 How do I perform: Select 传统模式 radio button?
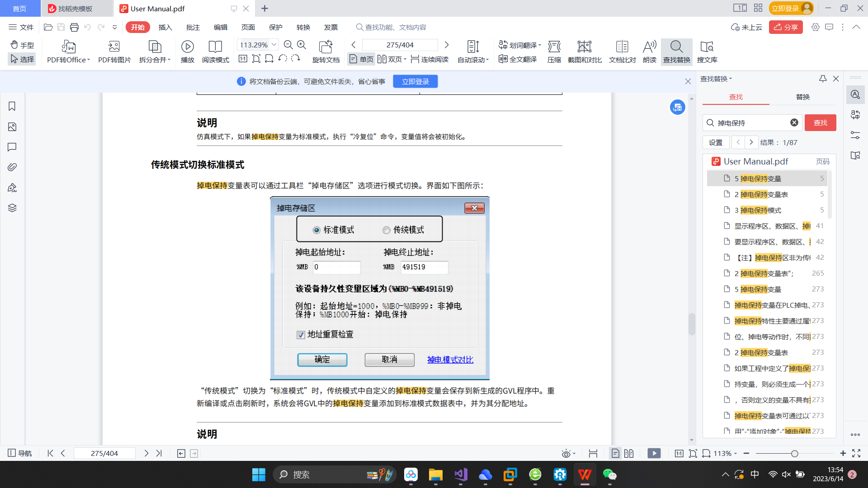386,230
